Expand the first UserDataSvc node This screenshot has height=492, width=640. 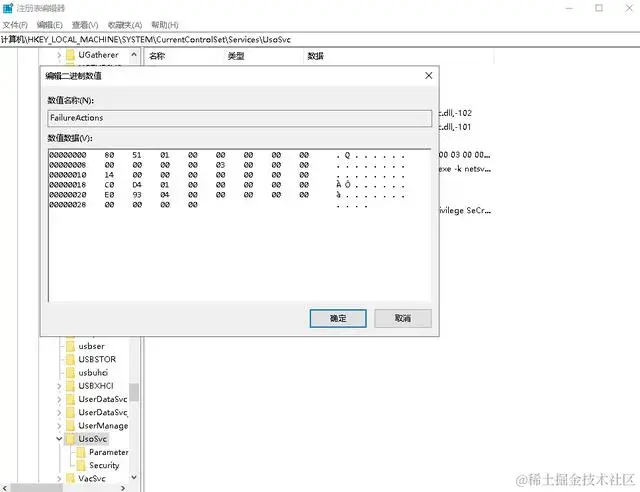coord(59,399)
